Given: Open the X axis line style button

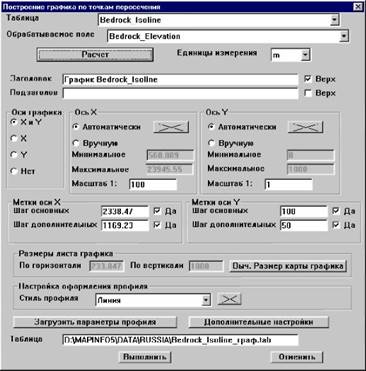Looking at the screenshot, I should tap(171, 127).
